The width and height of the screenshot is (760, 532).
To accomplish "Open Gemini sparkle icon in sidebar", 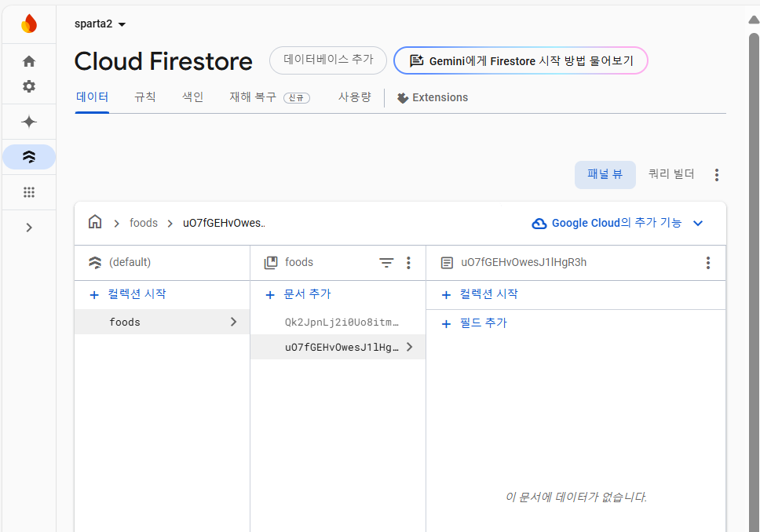I will coord(29,122).
